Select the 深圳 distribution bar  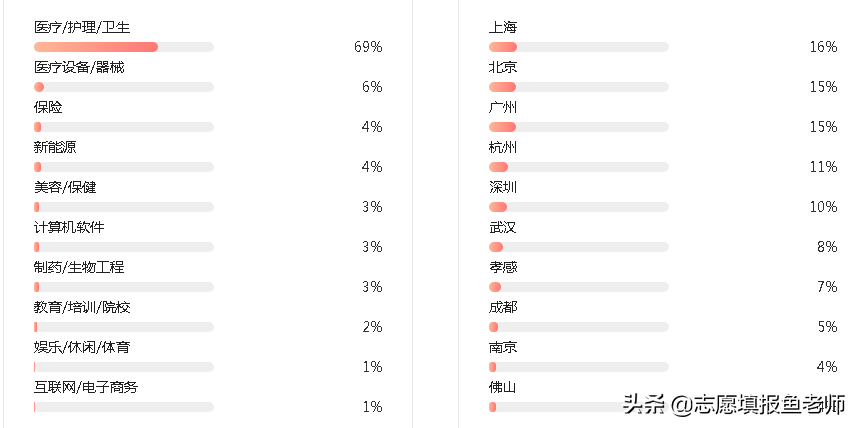tap(578, 207)
